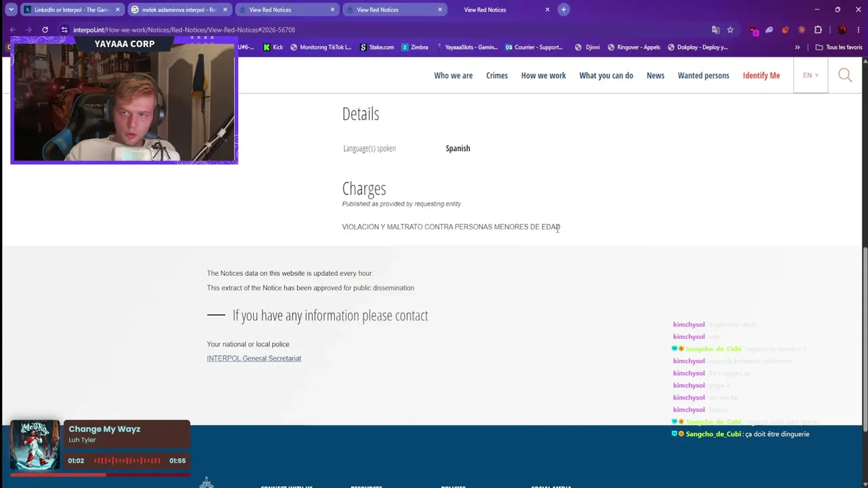Open the orange clapping hands extension

[785, 30]
